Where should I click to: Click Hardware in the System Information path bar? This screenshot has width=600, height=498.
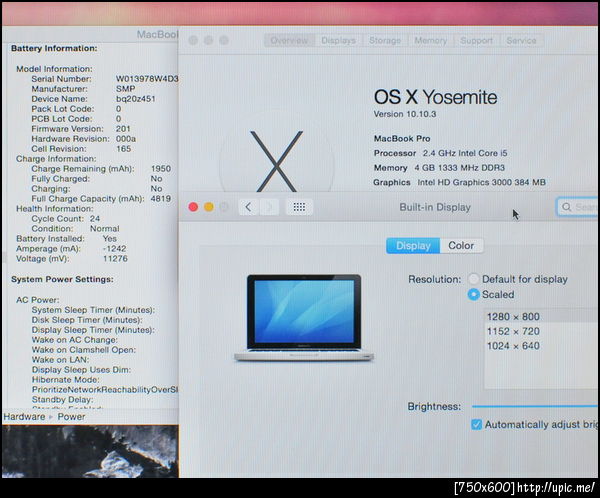pos(24,416)
